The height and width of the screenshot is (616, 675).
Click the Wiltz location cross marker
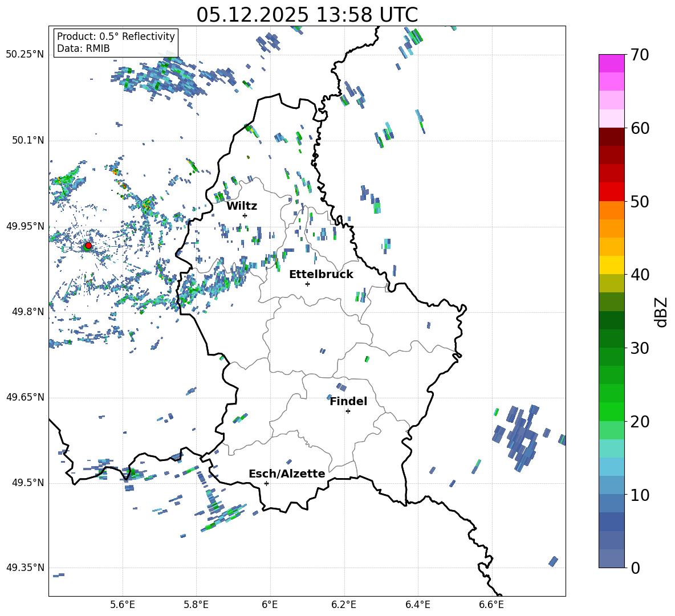(245, 215)
